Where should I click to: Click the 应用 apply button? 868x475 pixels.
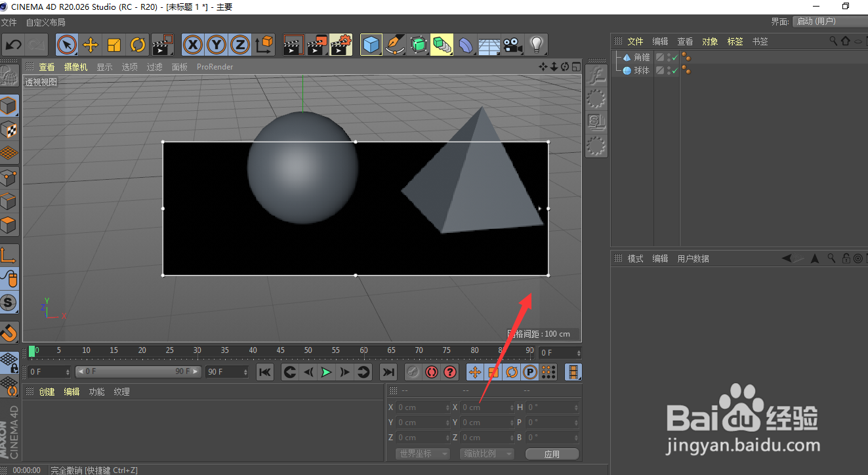coord(552,453)
